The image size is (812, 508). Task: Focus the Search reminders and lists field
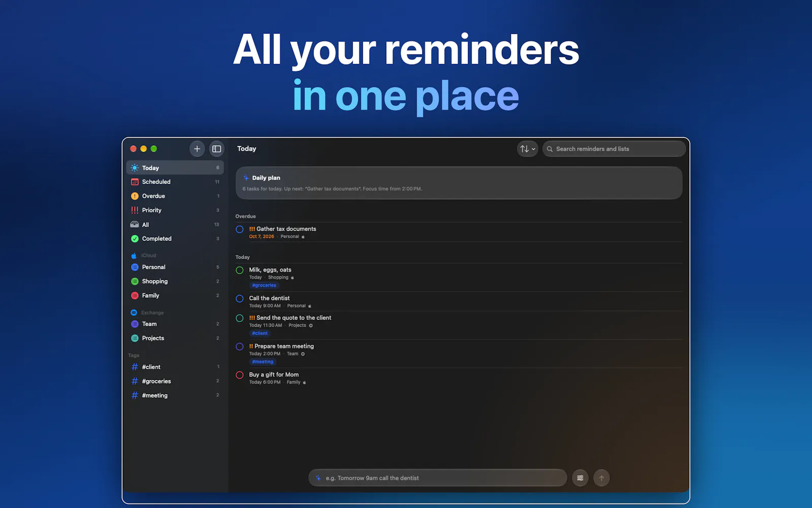coord(614,149)
